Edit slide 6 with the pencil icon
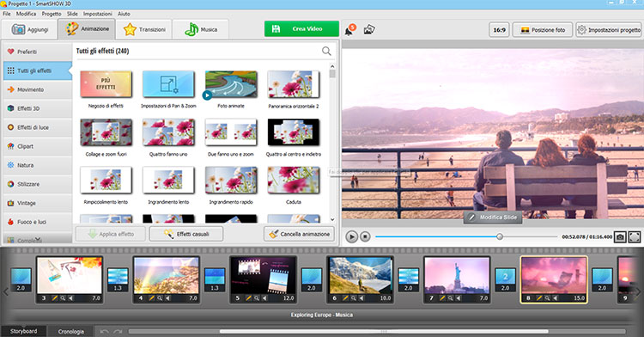This screenshot has height=337, width=644. pyautogui.click(x=345, y=298)
